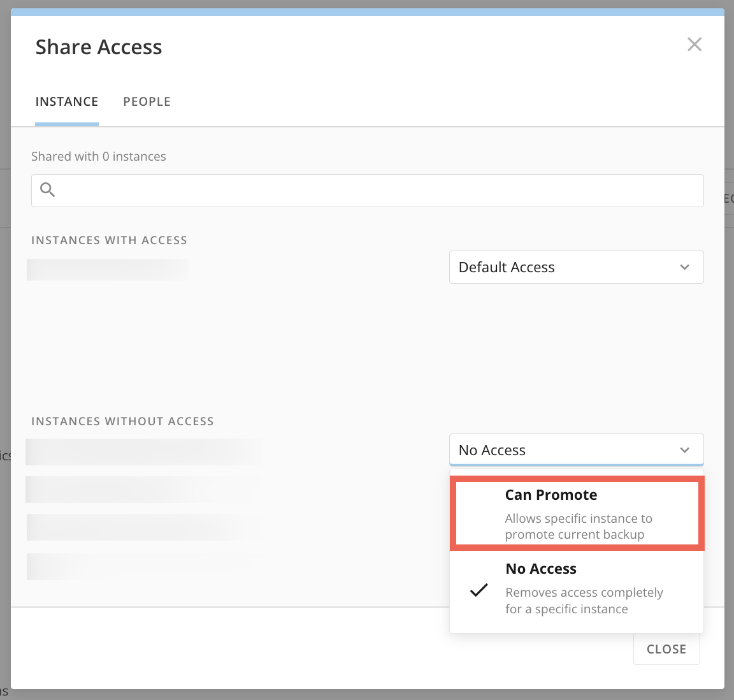Select the instance under Instances With Access
The width and height of the screenshot is (734, 700).
tap(107, 269)
